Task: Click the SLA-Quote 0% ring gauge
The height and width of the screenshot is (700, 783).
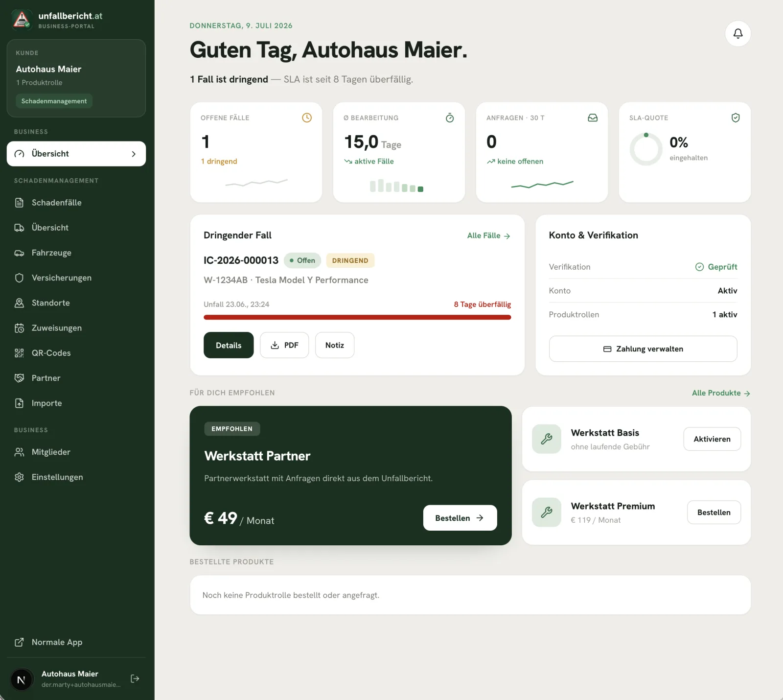Action: pos(646,149)
